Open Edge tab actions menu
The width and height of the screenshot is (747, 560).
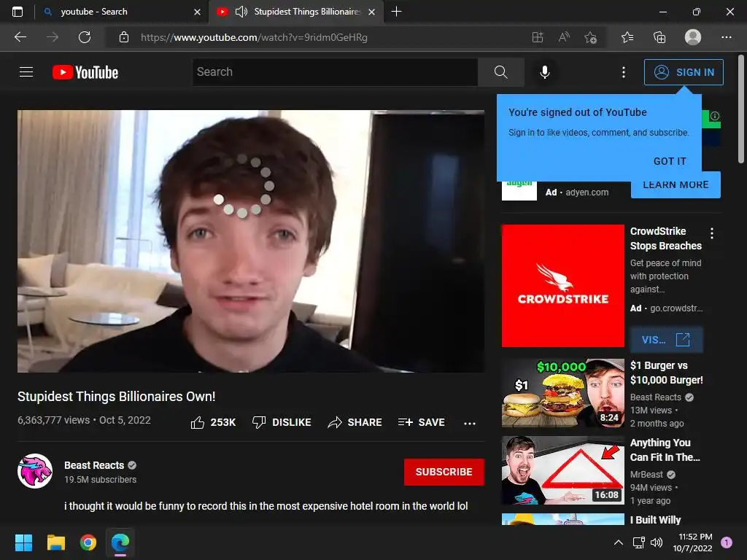click(x=18, y=12)
